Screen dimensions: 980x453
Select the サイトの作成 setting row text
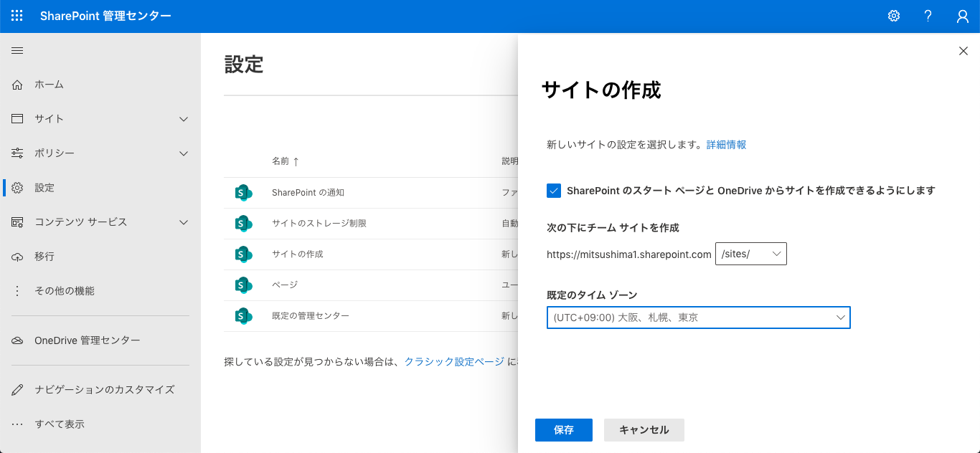298,254
